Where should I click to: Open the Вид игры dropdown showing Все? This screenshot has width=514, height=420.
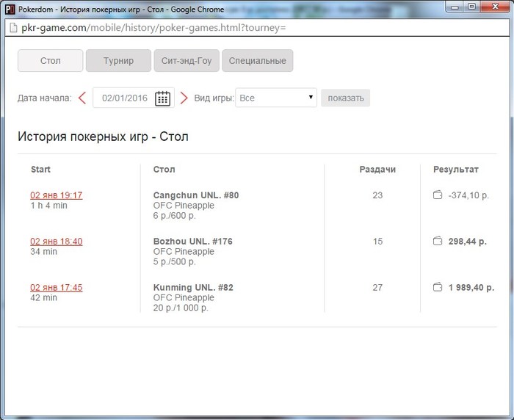click(276, 98)
